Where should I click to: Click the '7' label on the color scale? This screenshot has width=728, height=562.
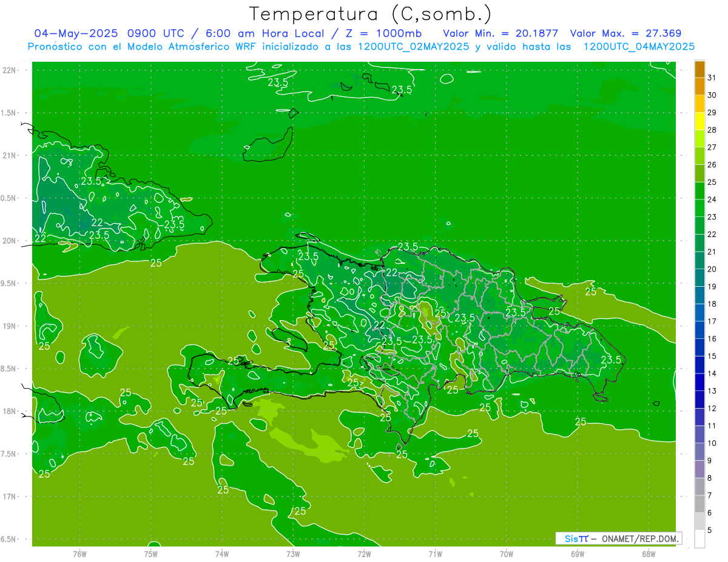tap(710, 495)
